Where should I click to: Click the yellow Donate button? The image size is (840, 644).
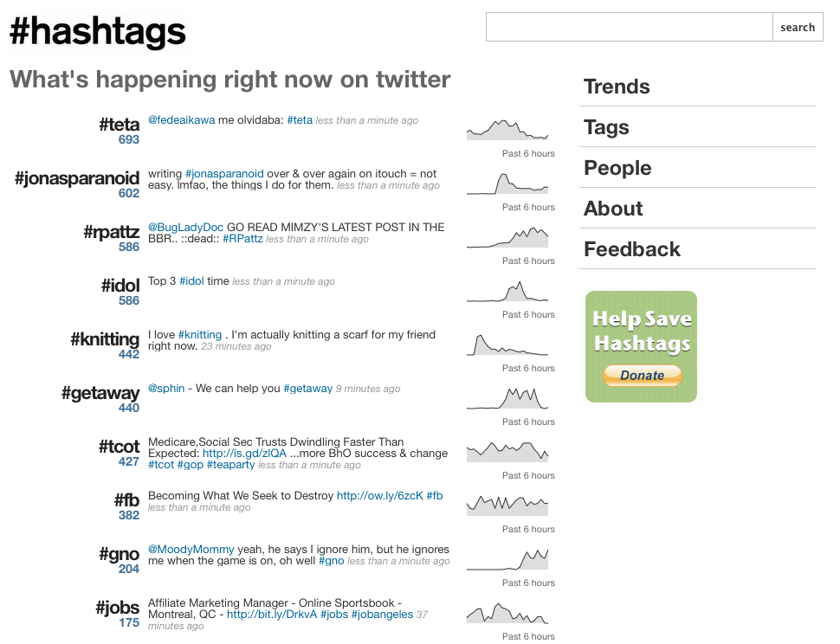[x=642, y=376]
